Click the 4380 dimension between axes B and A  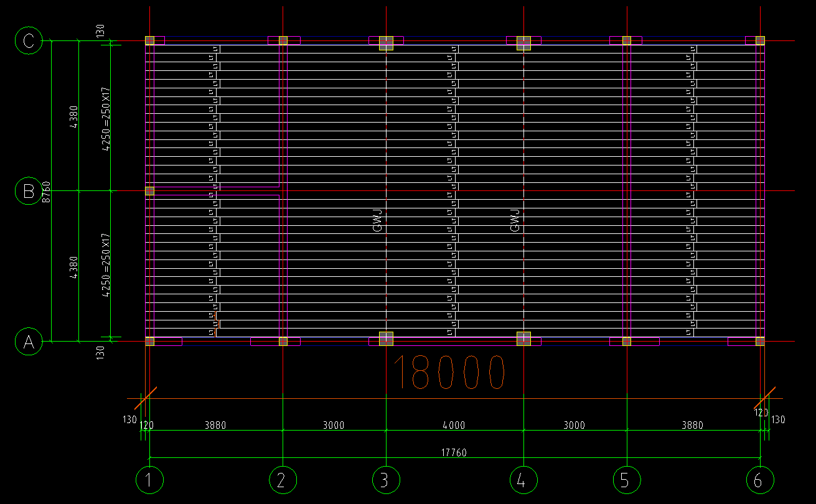[x=73, y=268]
